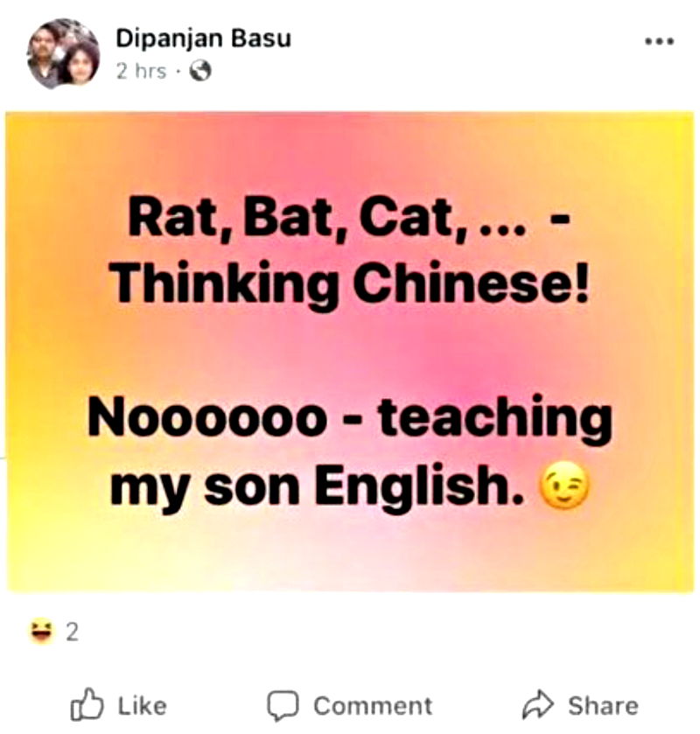Open the Dipanjan Basu profile name link
The image size is (700, 734).
[x=204, y=38]
